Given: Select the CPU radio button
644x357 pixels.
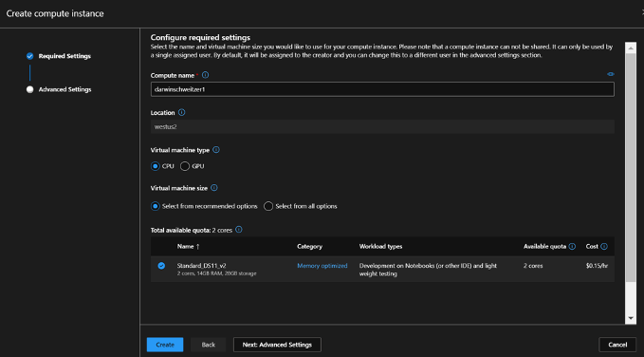Looking at the screenshot, I should (156, 166).
